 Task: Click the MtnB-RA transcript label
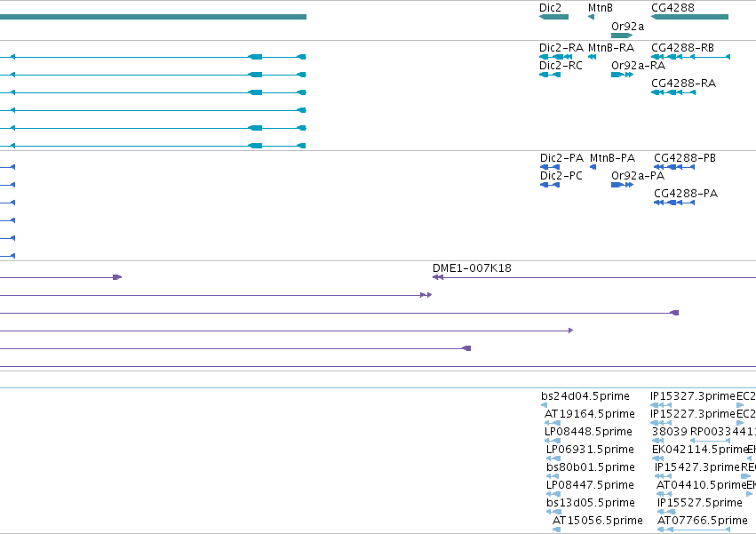[611, 48]
